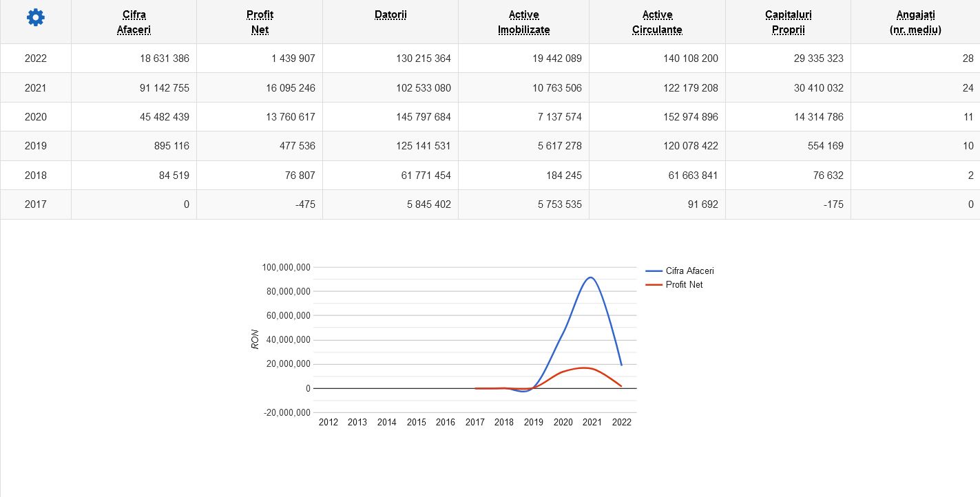Click current assets value 140 108 200

pyautogui.click(x=691, y=59)
